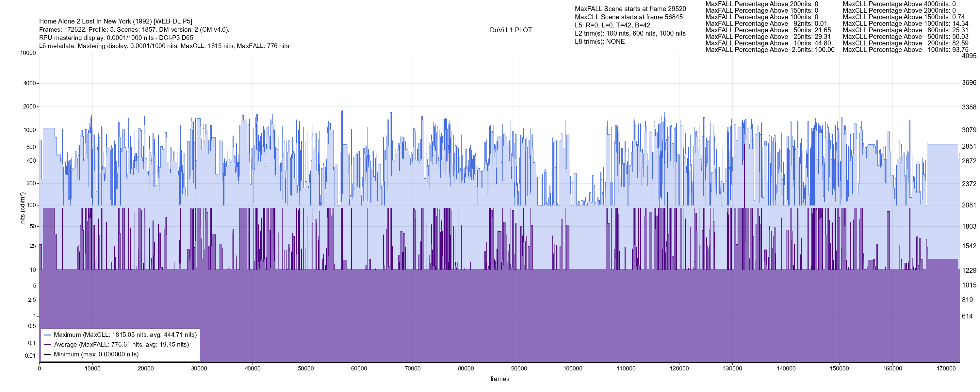Click the nits (cd/m²) y-axis label
Screen dimensions: 980x392
click(23, 208)
